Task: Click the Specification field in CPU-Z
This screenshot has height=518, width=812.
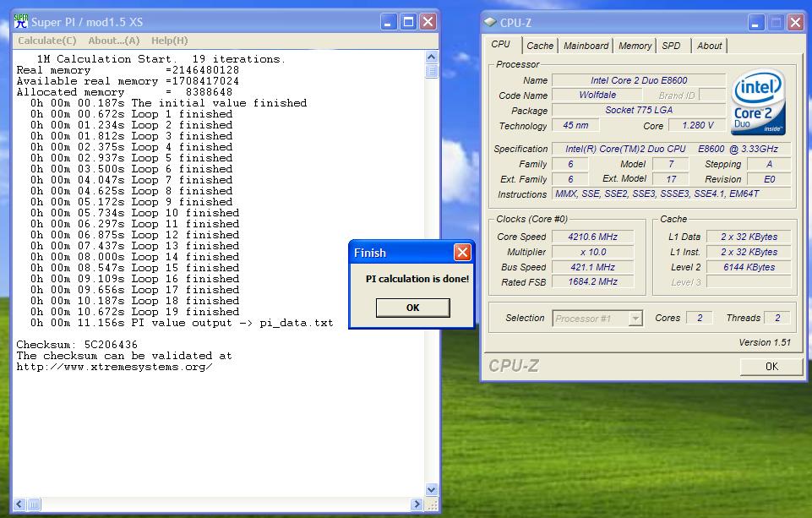Action: pyautogui.click(x=672, y=149)
